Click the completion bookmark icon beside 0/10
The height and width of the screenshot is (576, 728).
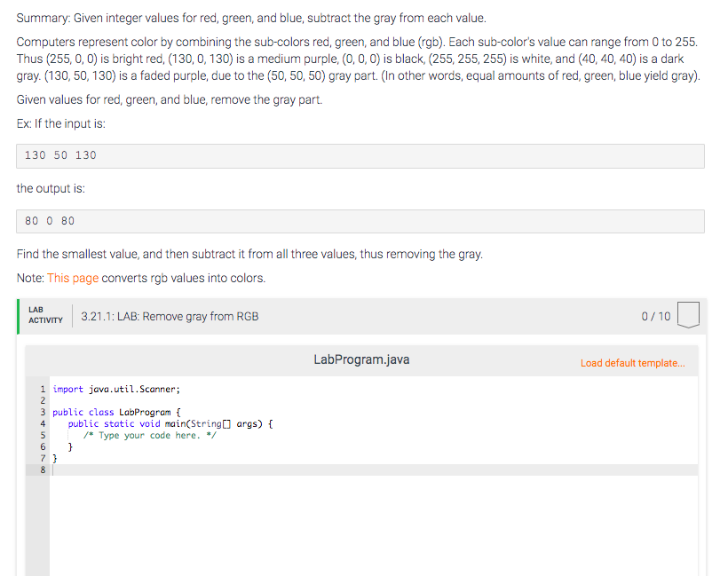[688, 316]
